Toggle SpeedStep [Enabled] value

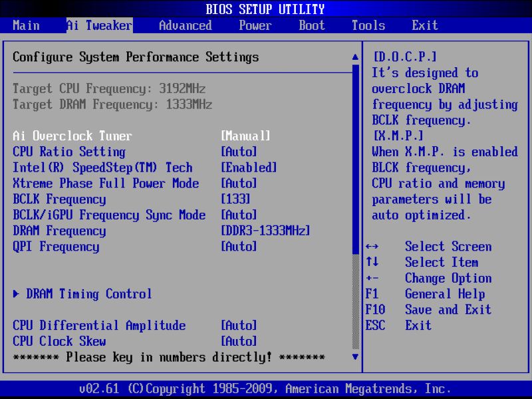click(249, 168)
